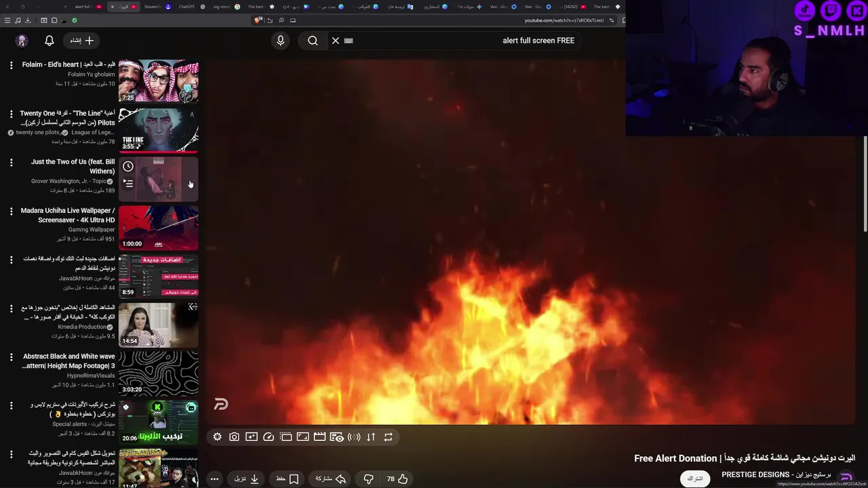Open the PRESTIGE DESIGNS channel link
Viewport: 868px width, 488px height.
pos(776,474)
